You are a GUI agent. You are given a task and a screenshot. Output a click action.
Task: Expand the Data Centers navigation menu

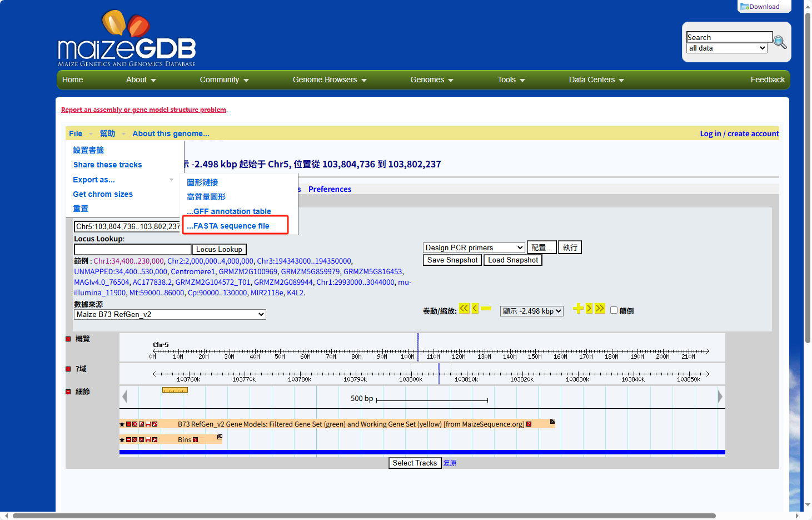tap(596, 80)
